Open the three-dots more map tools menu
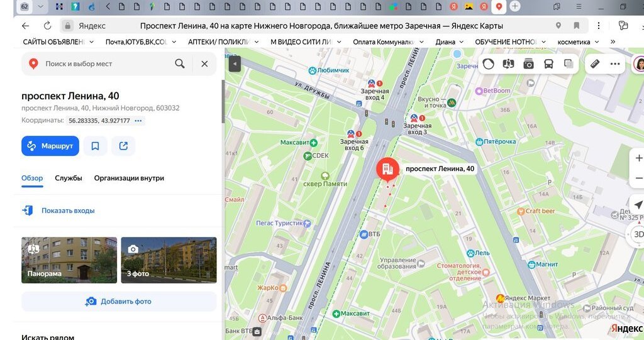 point(615,64)
